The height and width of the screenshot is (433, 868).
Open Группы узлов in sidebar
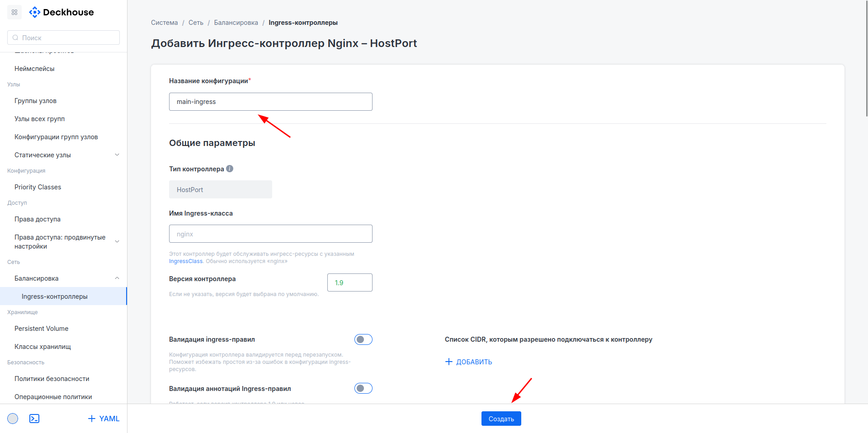click(x=35, y=101)
